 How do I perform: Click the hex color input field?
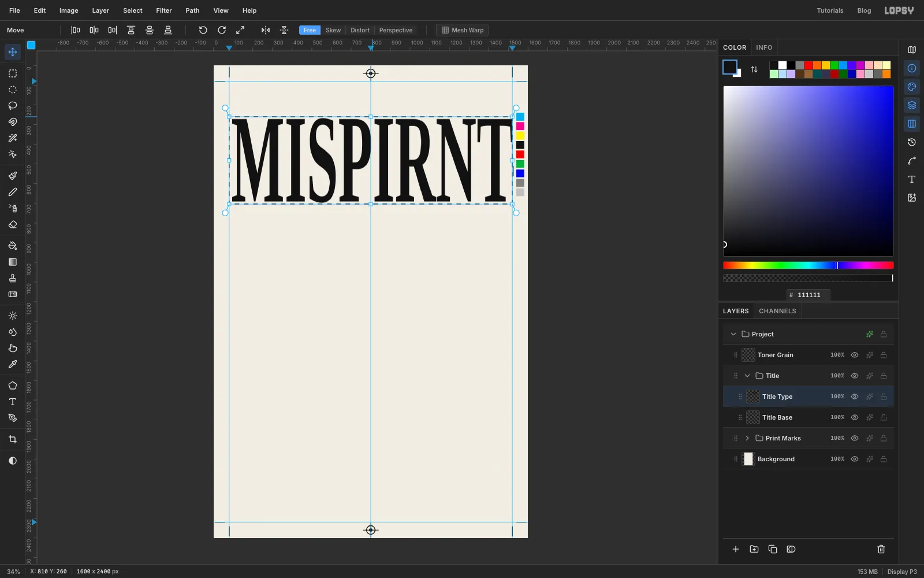tap(808, 295)
